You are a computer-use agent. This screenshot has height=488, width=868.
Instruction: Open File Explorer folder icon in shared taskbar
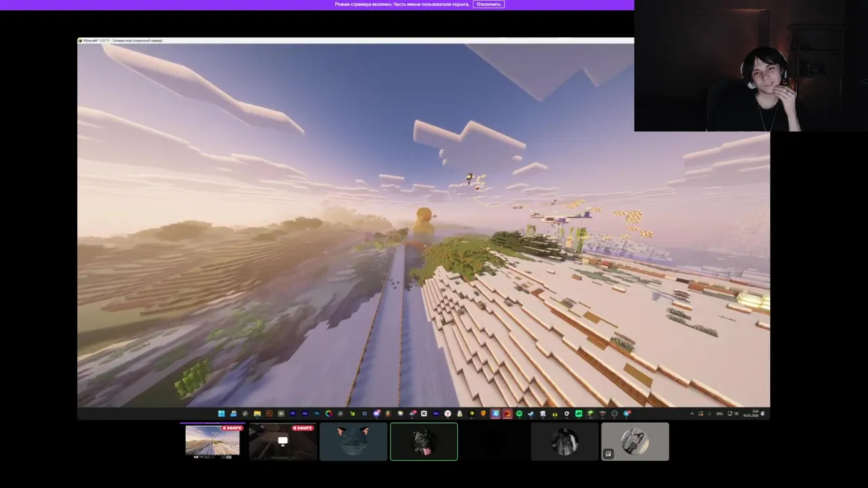(x=257, y=413)
